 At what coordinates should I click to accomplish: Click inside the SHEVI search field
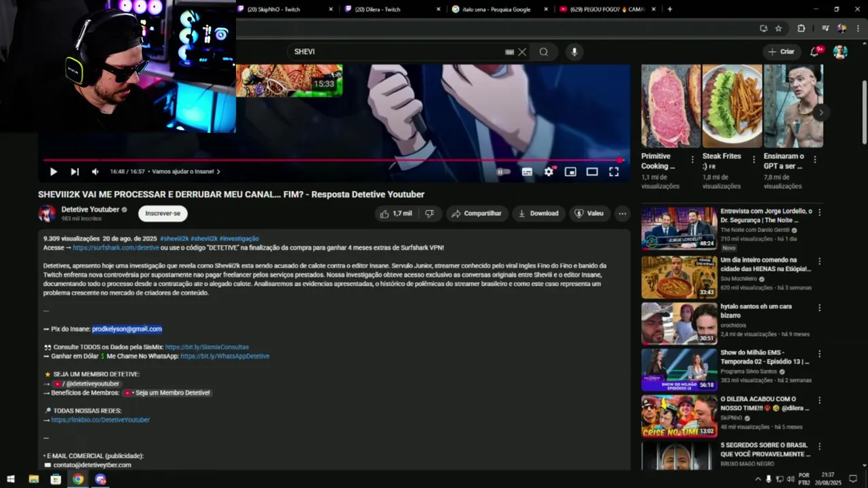[397, 52]
